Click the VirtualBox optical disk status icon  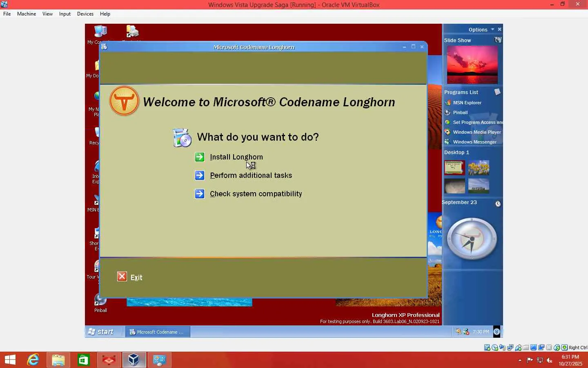pos(495,348)
